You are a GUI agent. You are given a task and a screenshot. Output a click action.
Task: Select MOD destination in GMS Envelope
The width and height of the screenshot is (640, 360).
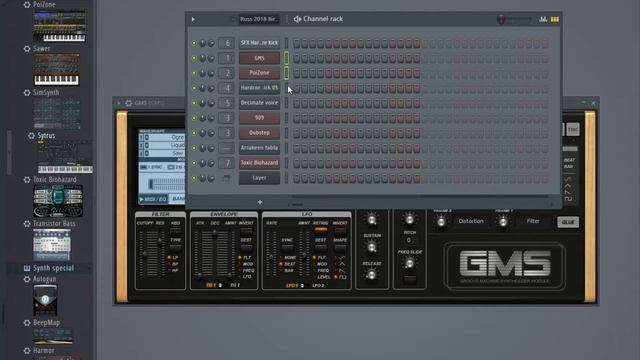point(245,264)
